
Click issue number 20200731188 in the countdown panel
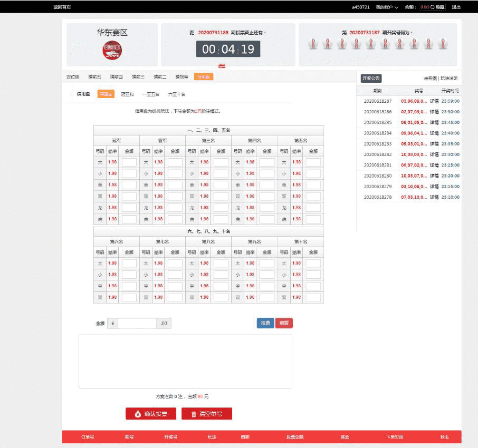point(213,33)
